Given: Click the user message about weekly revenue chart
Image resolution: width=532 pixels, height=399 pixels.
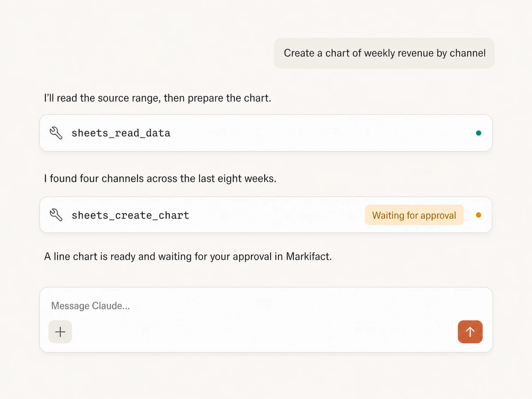Looking at the screenshot, I should point(384,53).
